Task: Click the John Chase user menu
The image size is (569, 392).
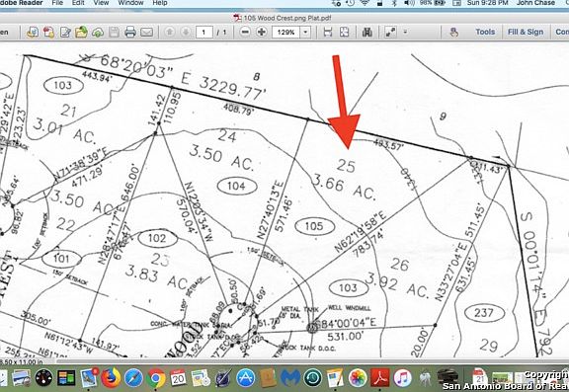Action: (x=535, y=3)
